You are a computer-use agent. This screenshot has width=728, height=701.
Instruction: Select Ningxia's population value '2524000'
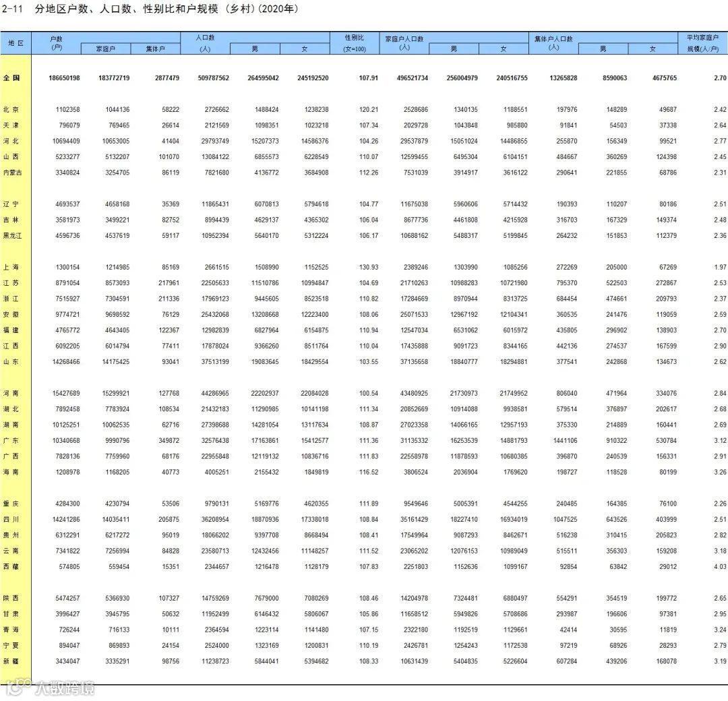[x=217, y=646]
